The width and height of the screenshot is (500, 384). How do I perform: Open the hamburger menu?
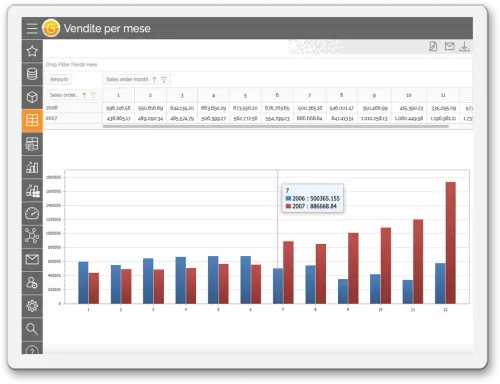click(32, 28)
